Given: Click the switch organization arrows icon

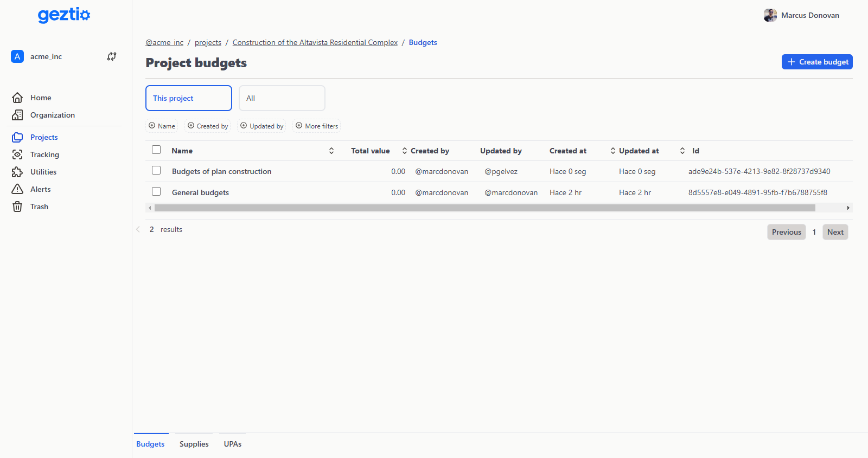Looking at the screenshot, I should coord(112,56).
